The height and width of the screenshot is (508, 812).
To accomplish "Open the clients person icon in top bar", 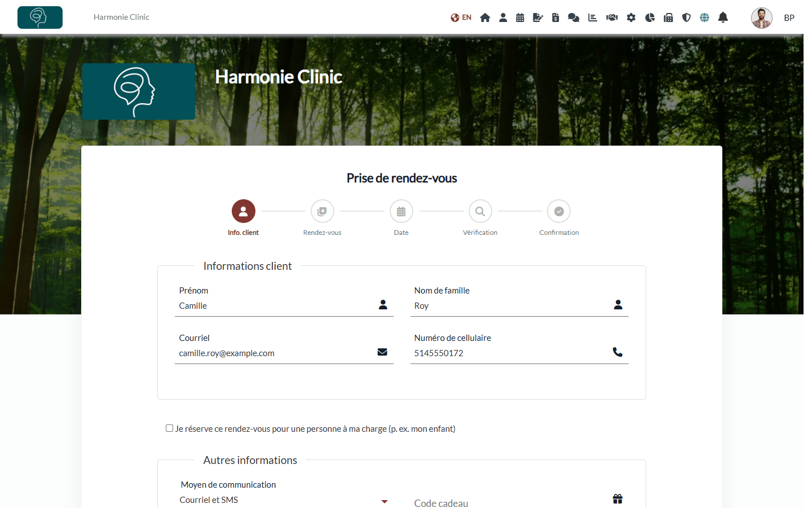I will pyautogui.click(x=503, y=17).
